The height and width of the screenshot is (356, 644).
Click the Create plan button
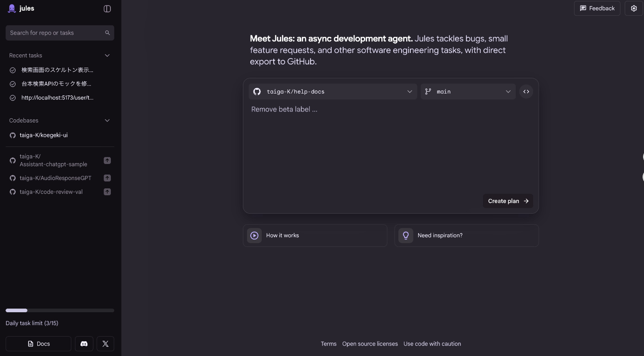click(508, 201)
